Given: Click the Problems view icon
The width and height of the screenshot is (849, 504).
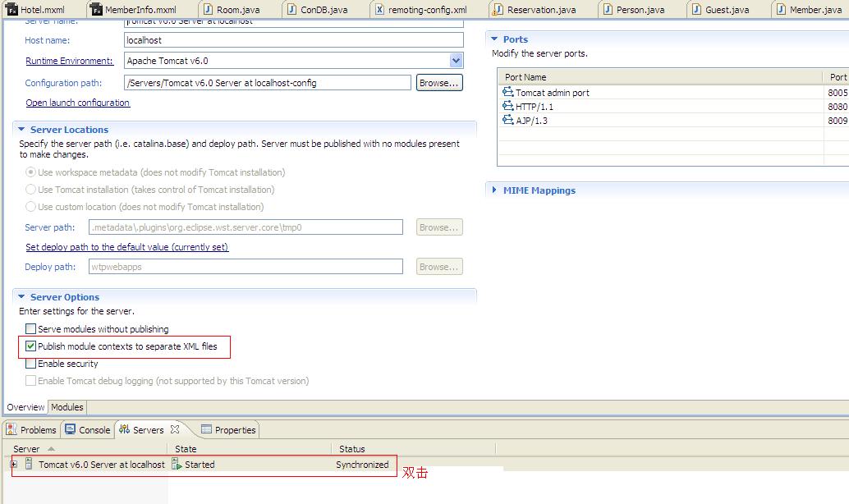Looking at the screenshot, I should [11, 429].
